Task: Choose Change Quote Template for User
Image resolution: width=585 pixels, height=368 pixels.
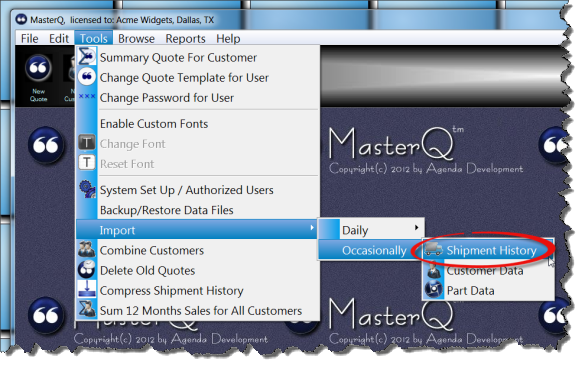Action: pyautogui.click(x=198, y=78)
